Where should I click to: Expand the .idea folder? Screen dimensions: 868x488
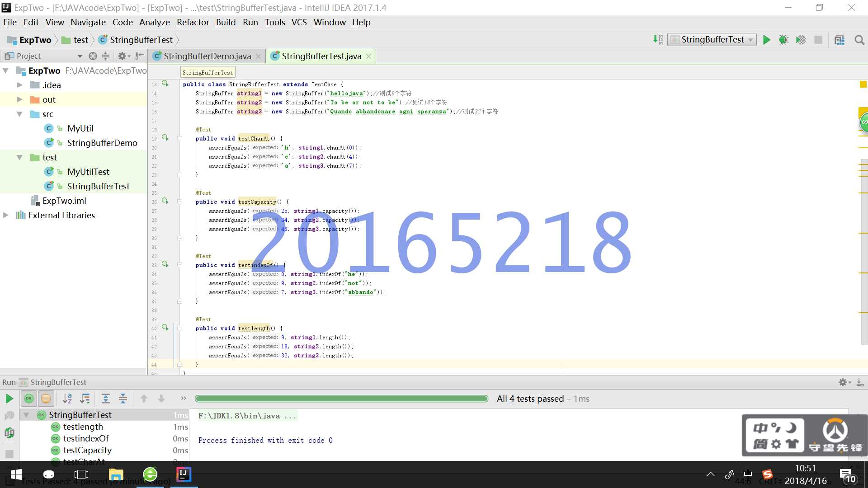click(x=19, y=85)
